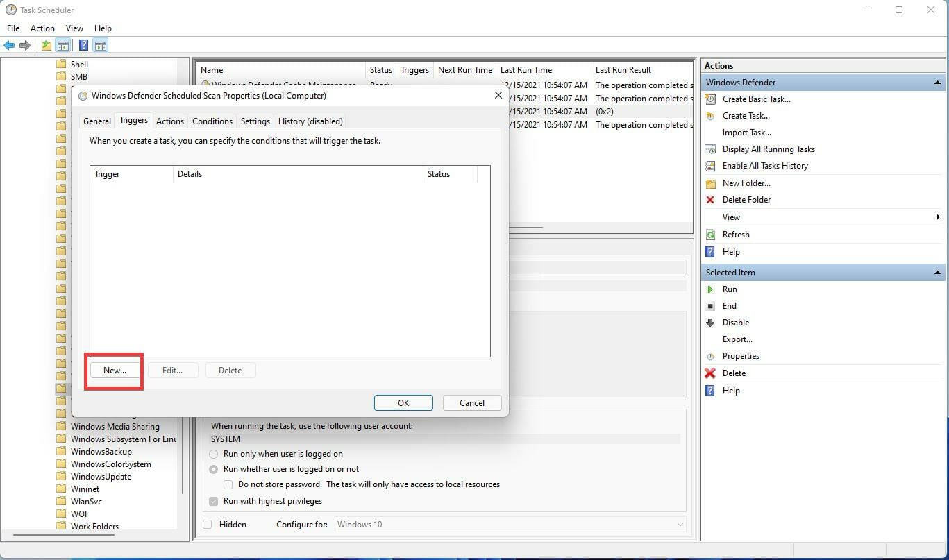This screenshot has width=949, height=560.
Task: Click the Display All Running Tasks icon
Action: tap(710, 149)
